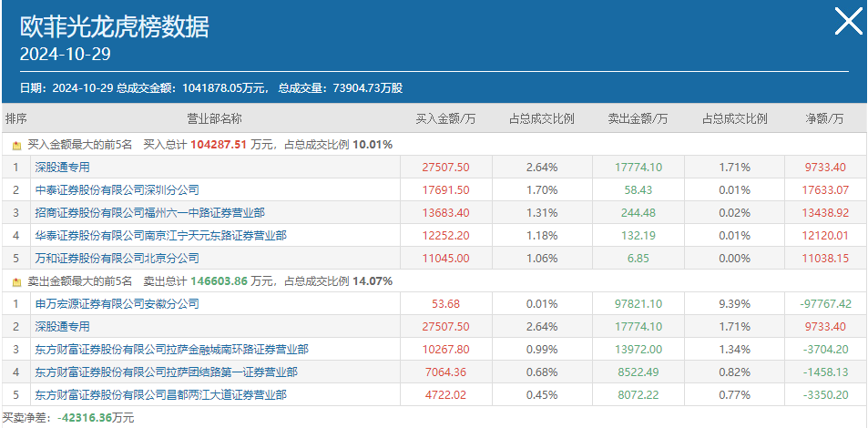Select the buy total 104287.51 value
This screenshot has width=868, height=428.
click(220, 145)
